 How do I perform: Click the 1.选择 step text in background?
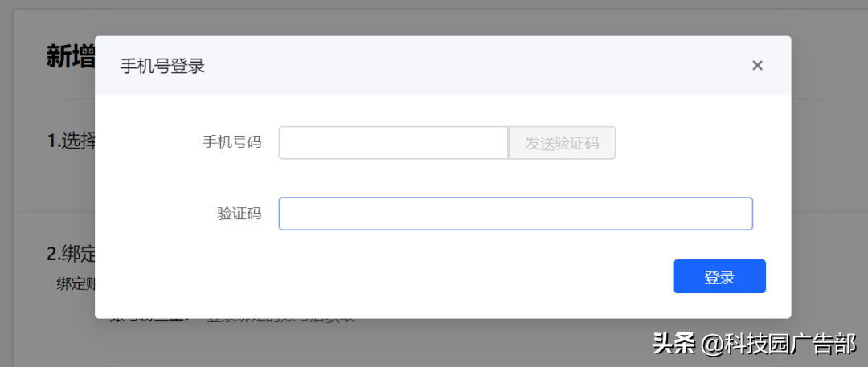tap(71, 141)
